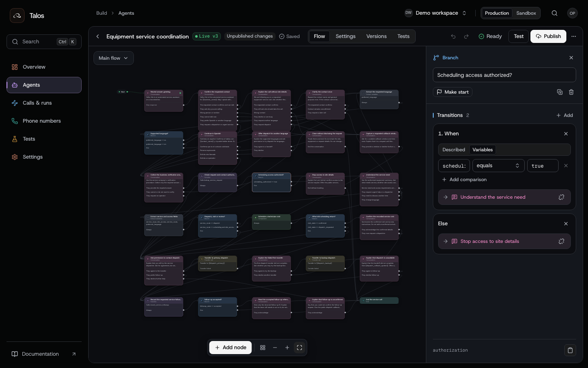Go back using the arrow beside the agent title

pos(98,36)
